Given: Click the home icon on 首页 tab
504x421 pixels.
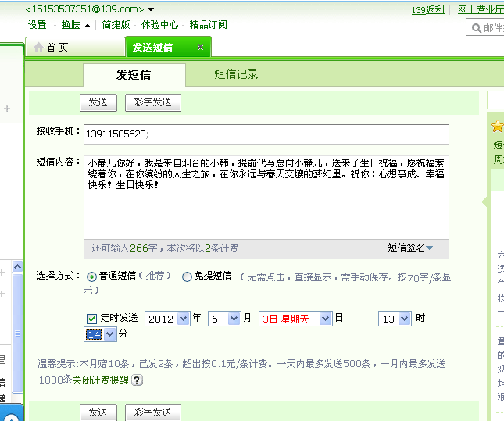Looking at the screenshot, I should coord(38,47).
